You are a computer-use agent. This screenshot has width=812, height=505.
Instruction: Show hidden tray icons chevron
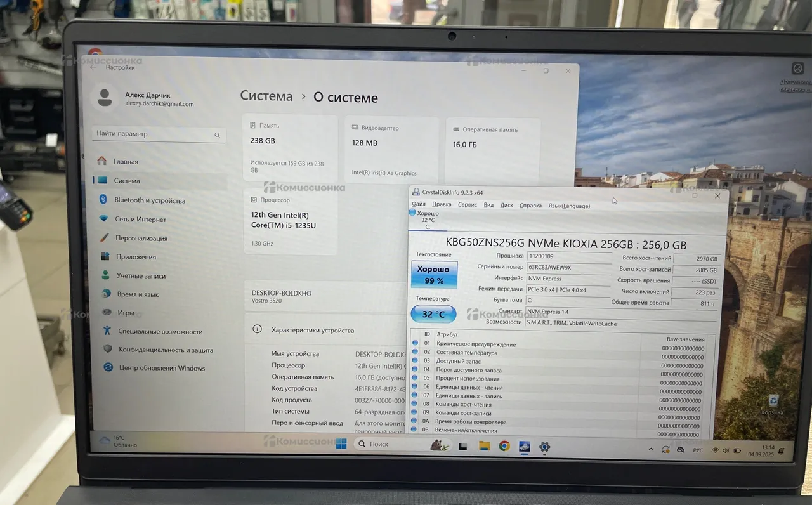coord(651,449)
